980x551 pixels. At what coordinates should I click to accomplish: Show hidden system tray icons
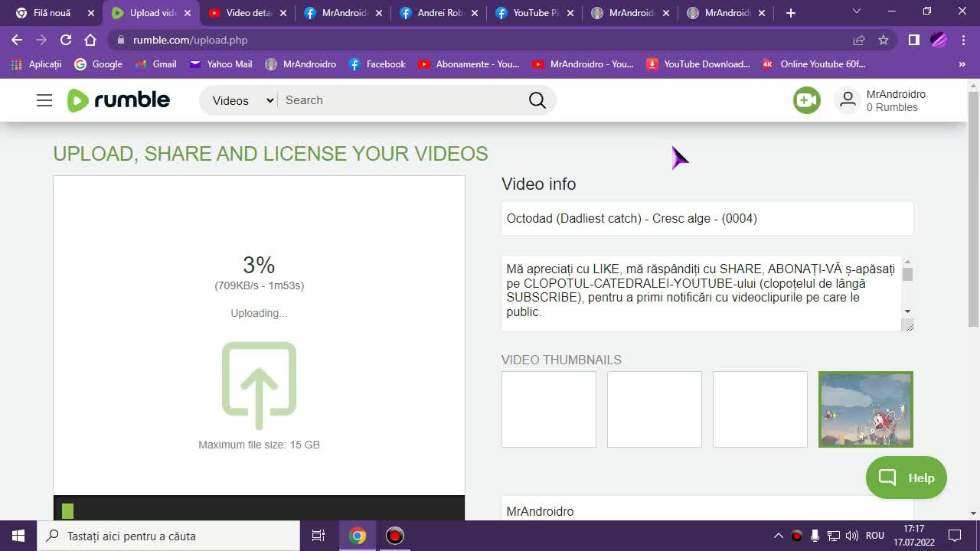(x=779, y=536)
